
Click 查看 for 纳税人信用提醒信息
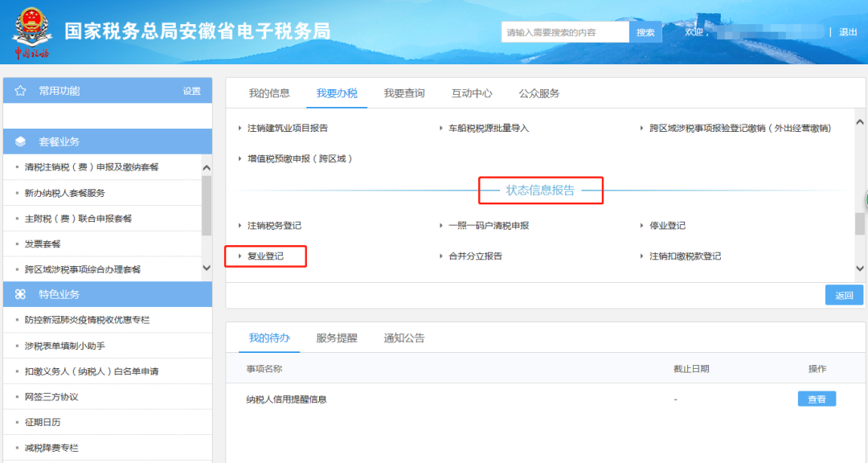pos(816,398)
